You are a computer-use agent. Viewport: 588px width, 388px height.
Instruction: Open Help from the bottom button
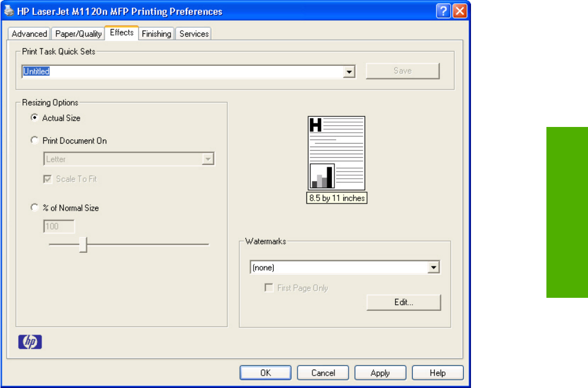pyautogui.click(x=438, y=373)
